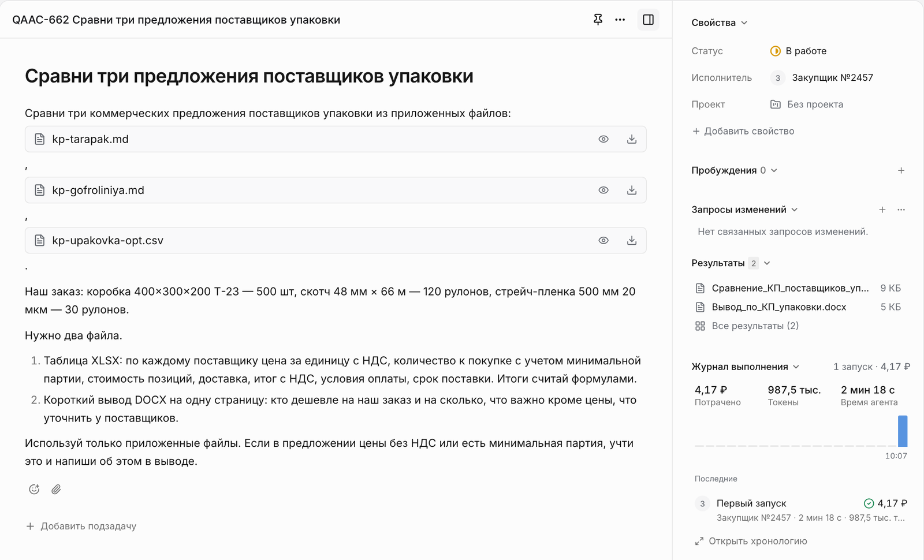
Task: Click the blue bar in the run chart
Action: coord(903,431)
